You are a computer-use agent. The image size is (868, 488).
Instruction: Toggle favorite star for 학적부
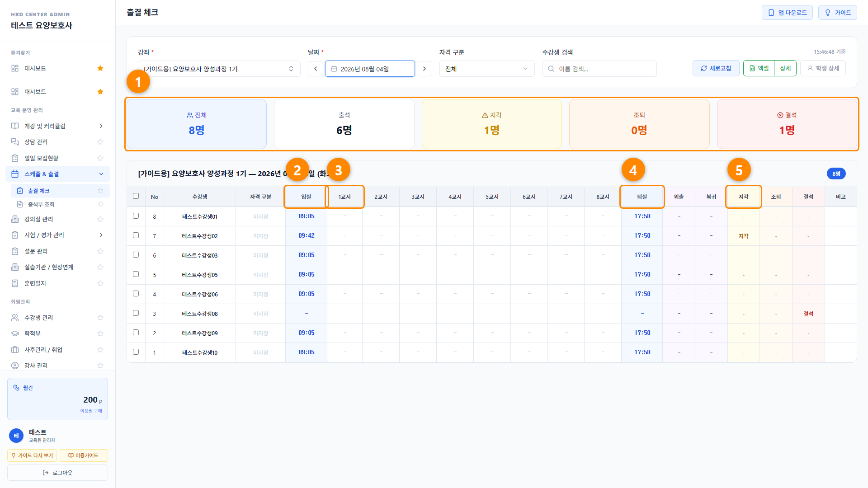click(x=100, y=333)
